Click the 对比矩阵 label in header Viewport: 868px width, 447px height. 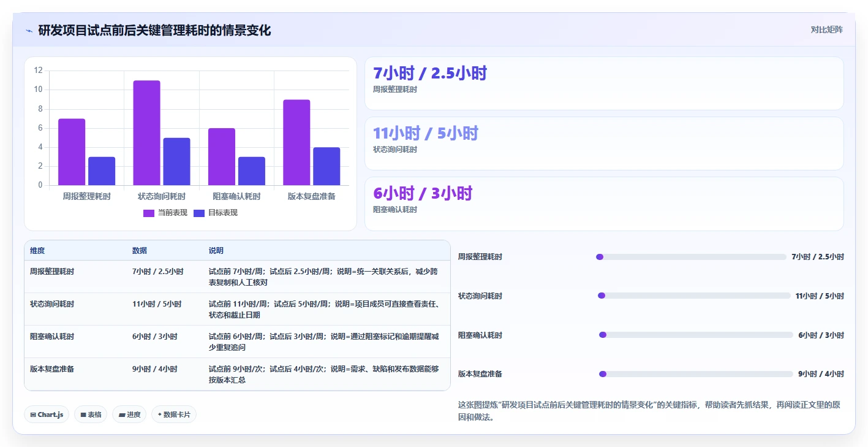coord(826,29)
